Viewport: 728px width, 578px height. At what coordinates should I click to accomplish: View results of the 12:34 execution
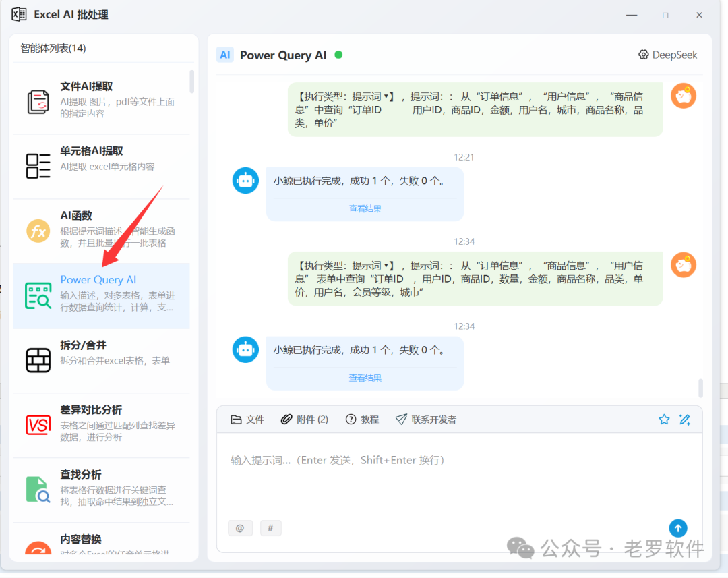[x=365, y=378]
